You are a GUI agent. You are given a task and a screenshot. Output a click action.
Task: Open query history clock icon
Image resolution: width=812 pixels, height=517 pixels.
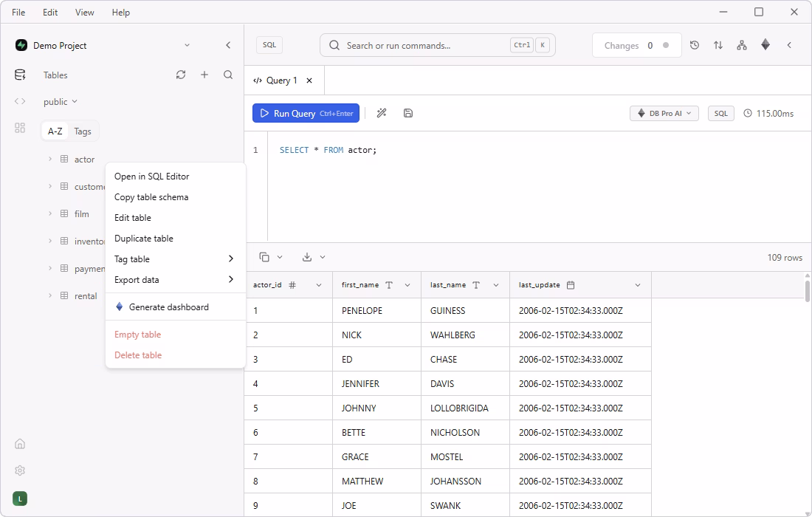pyautogui.click(x=695, y=45)
